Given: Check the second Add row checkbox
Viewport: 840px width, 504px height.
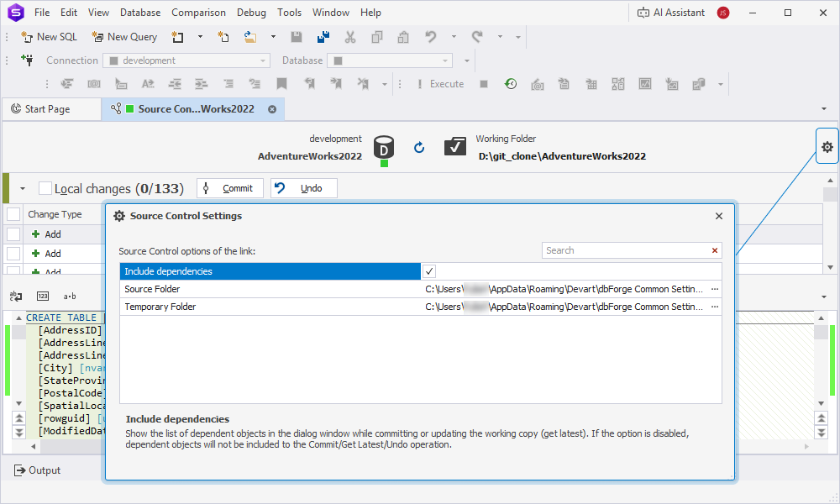Looking at the screenshot, I should tap(13, 254).
